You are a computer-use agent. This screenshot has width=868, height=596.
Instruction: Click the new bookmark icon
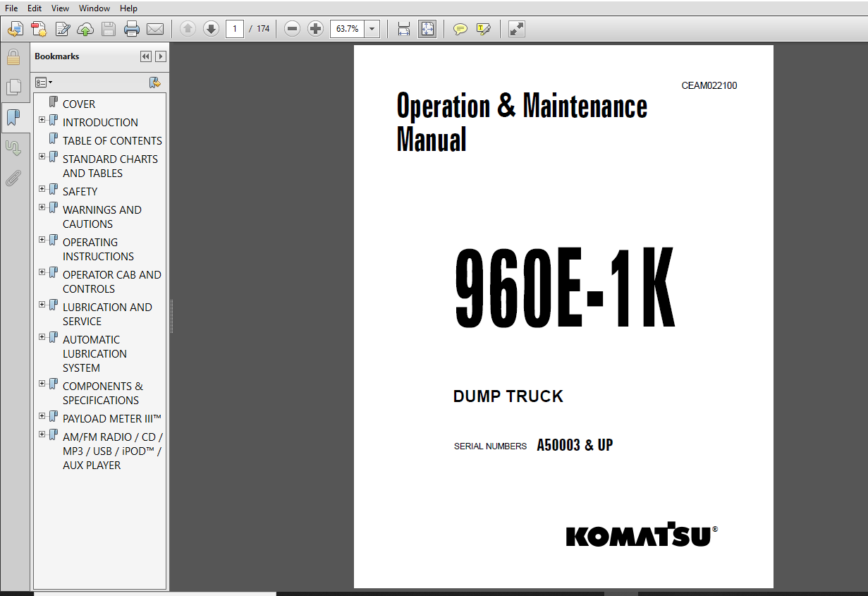click(155, 83)
